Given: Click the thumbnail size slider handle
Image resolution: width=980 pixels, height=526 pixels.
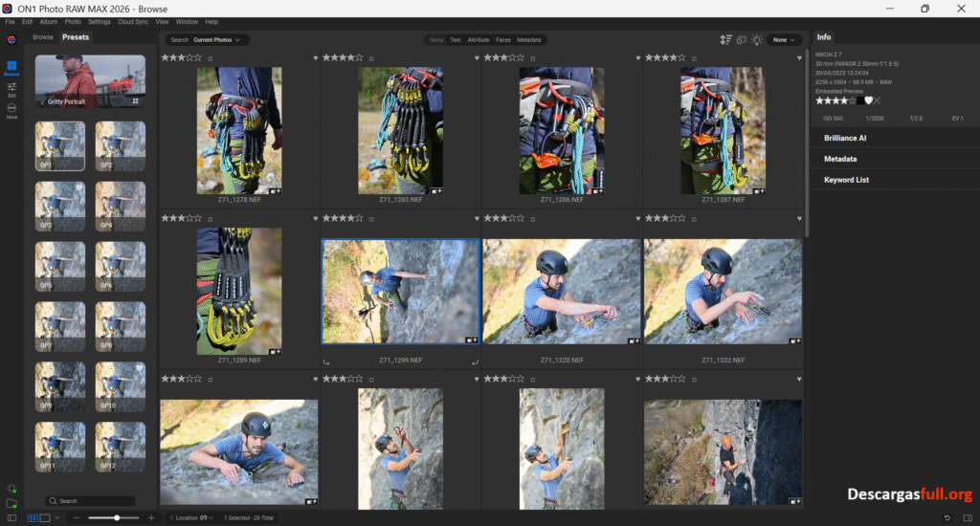Looking at the screenshot, I should click(117, 518).
